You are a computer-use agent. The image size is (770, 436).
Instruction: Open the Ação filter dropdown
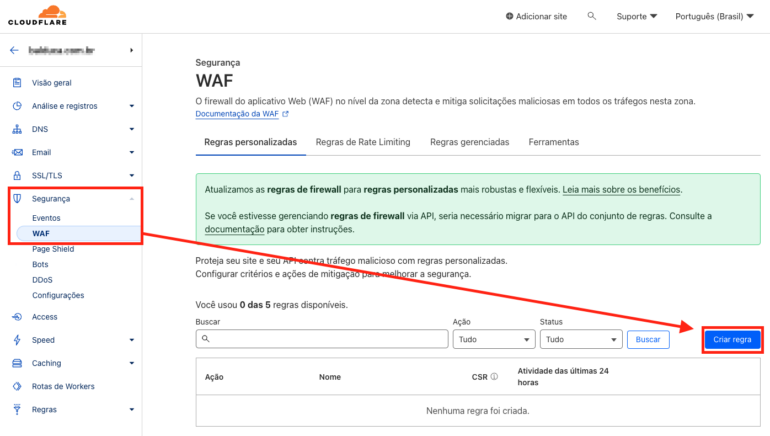pyautogui.click(x=494, y=339)
